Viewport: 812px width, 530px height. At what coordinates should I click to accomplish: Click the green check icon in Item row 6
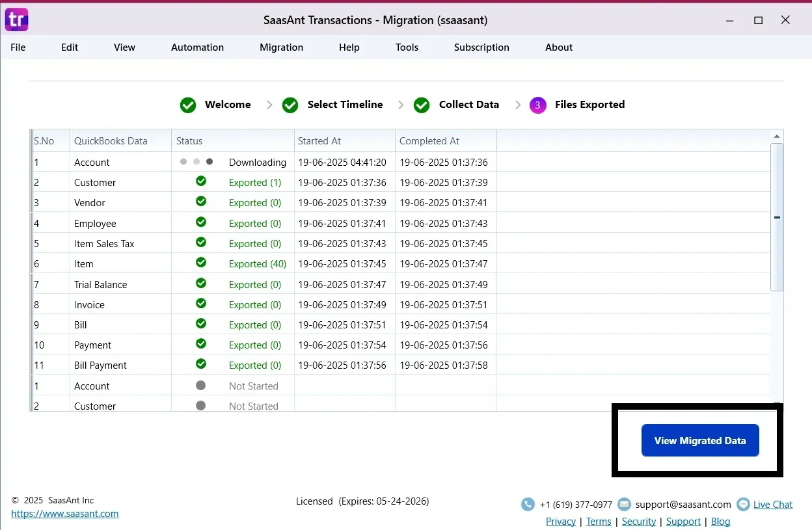(201, 263)
